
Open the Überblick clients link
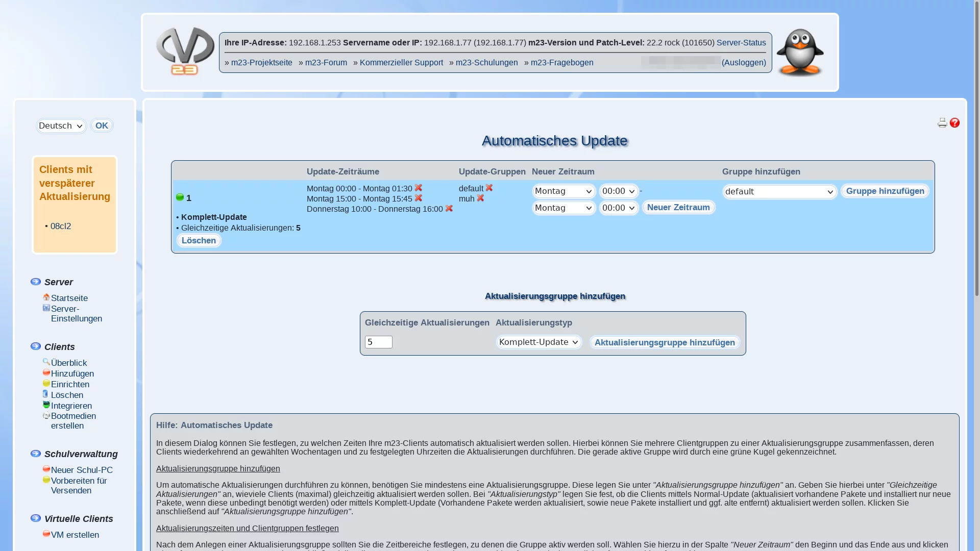(x=69, y=363)
